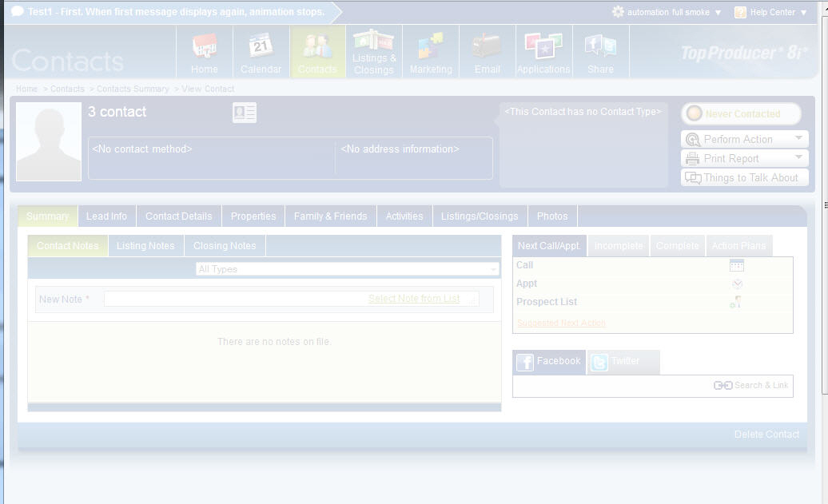Open the Share social icon
Image resolution: width=828 pixels, height=504 pixels.
(600, 47)
